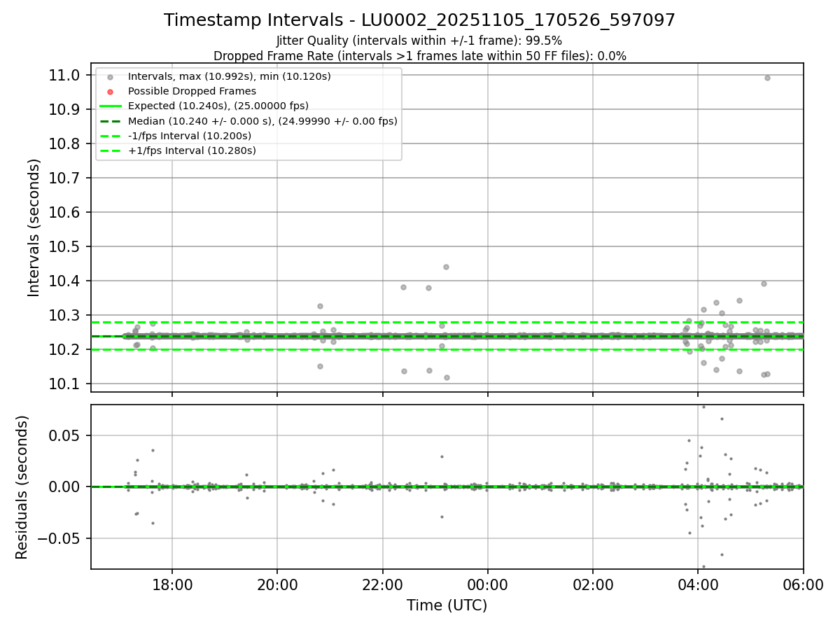Click the 06:00 tick label on time axis
840x630 pixels.
(804, 584)
